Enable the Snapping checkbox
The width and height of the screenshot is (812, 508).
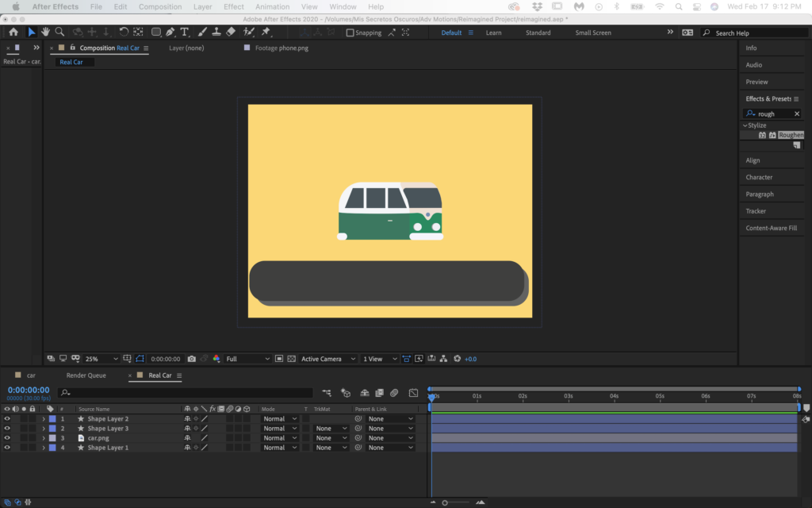coord(350,33)
